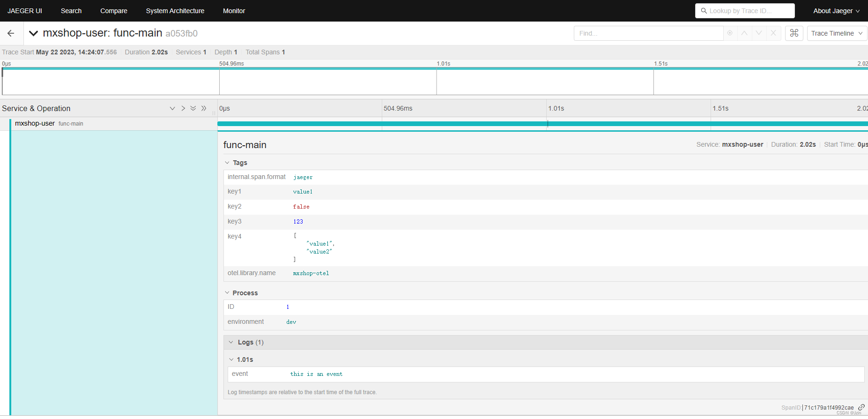Focus the Find input box

pyautogui.click(x=649, y=33)
